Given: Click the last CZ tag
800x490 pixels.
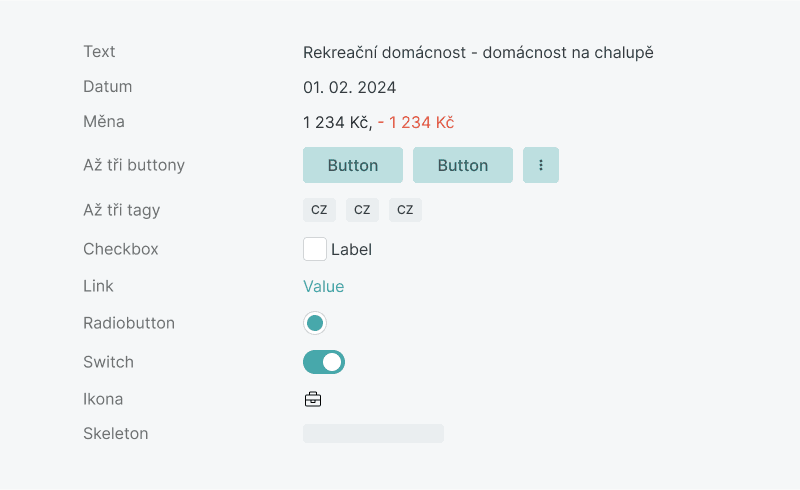Looking at the screenshot, I should 405,210.
